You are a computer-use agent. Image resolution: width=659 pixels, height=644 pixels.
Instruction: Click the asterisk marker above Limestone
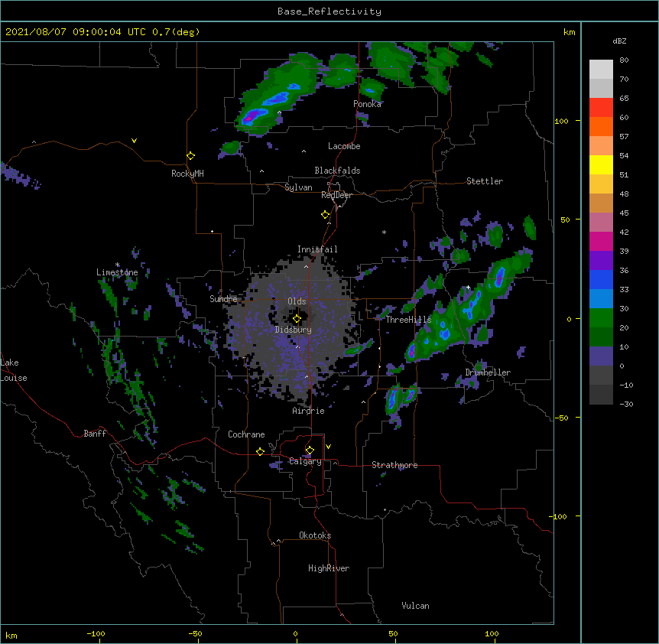118,265
